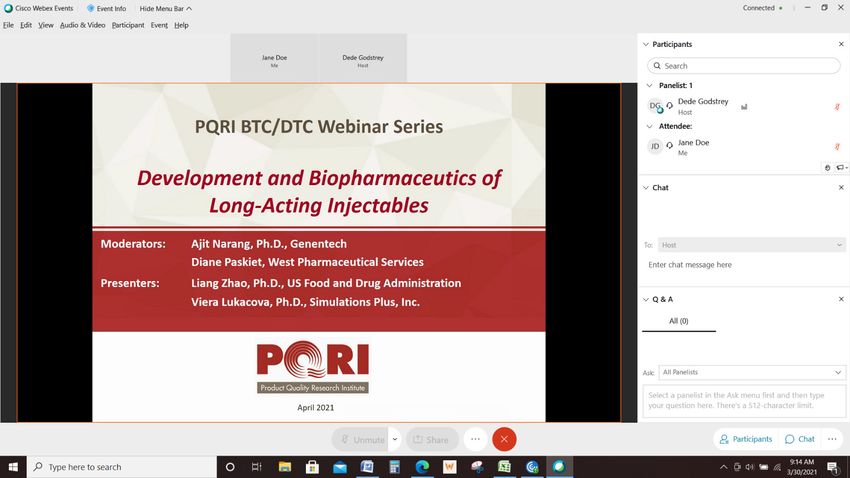Close the Chat panel
This screenshot has width=850, height=478.
841,188
